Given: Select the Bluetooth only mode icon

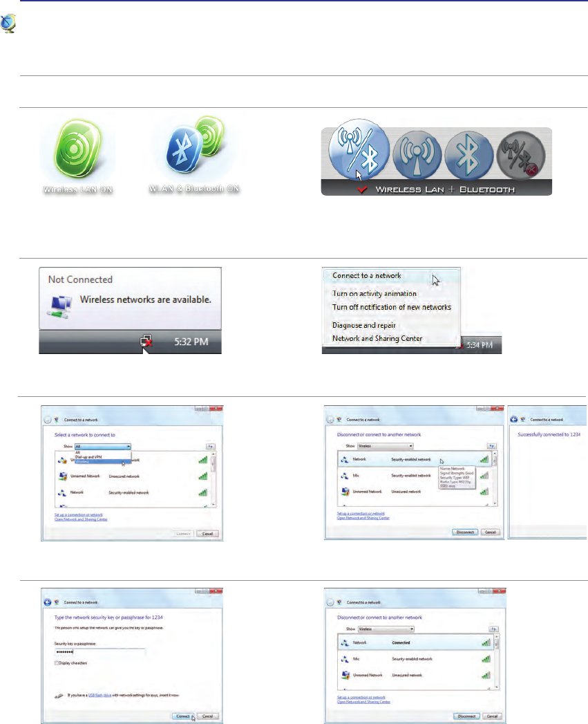Looking at the screenshot, I should pos(468,155).
